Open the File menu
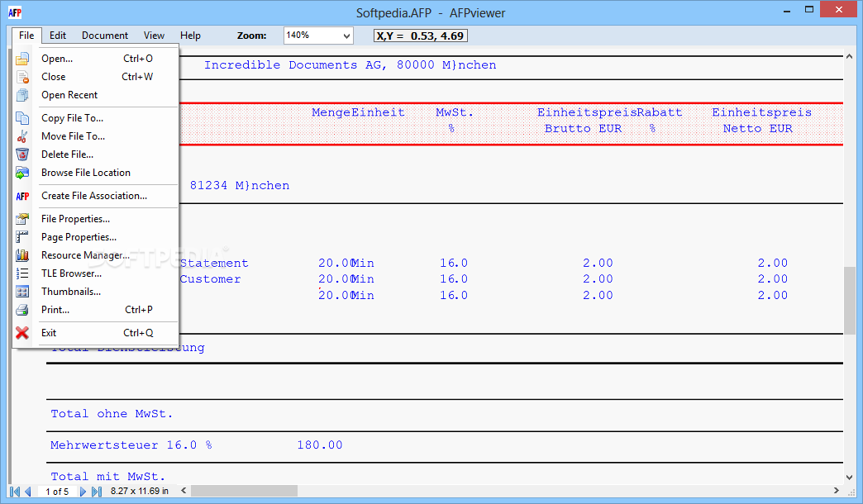This screenshot has width=863, height=504. [x=26, y=36]
